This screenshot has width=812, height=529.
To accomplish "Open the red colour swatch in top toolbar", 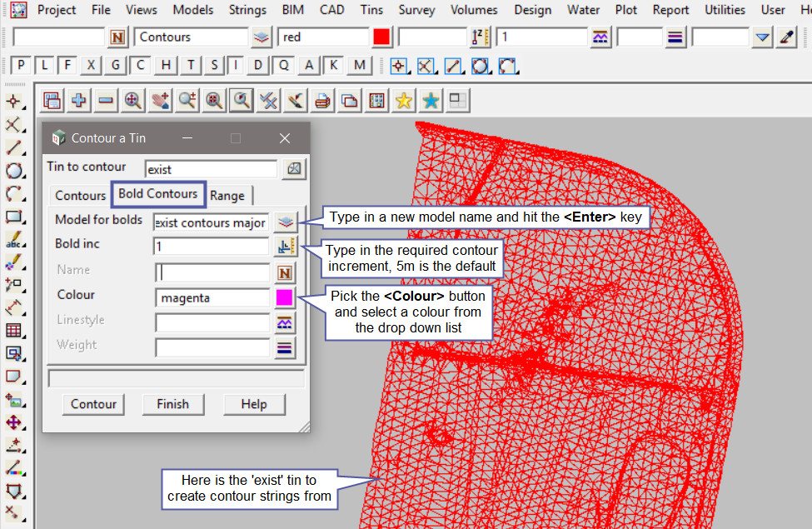I will pyautogui.click(x=381, y=37).
